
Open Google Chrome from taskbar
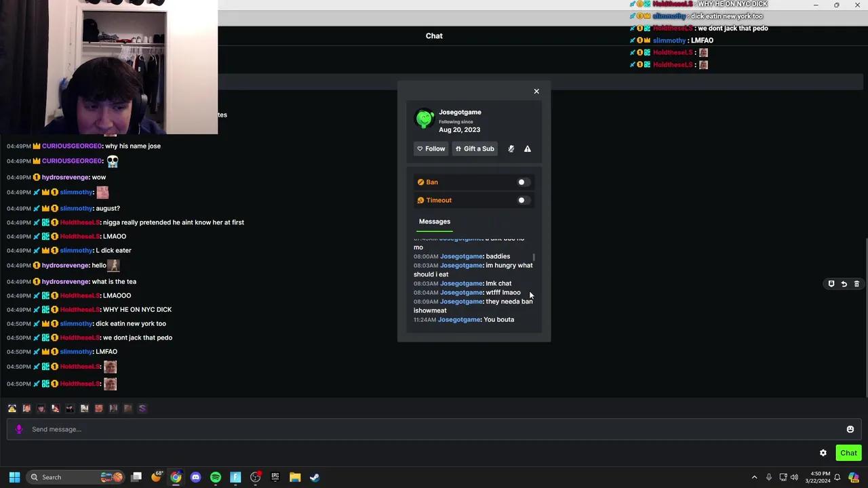coord(176,477)
